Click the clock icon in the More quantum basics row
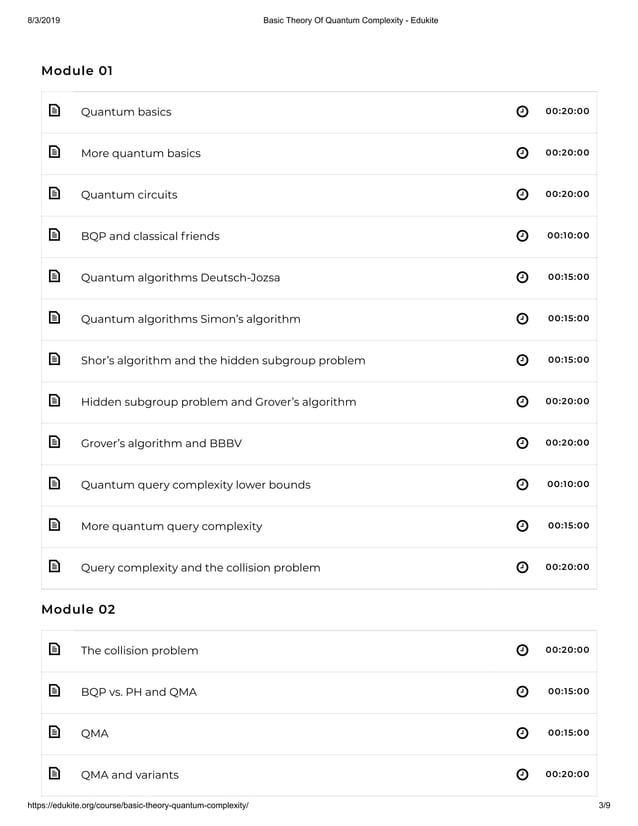This screenshot has width=638, height=826. point(522,153)
